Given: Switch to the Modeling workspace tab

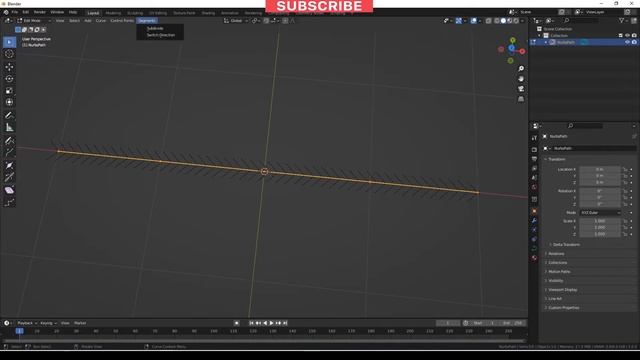Looking at the screenshot, I should click(113, 13).
